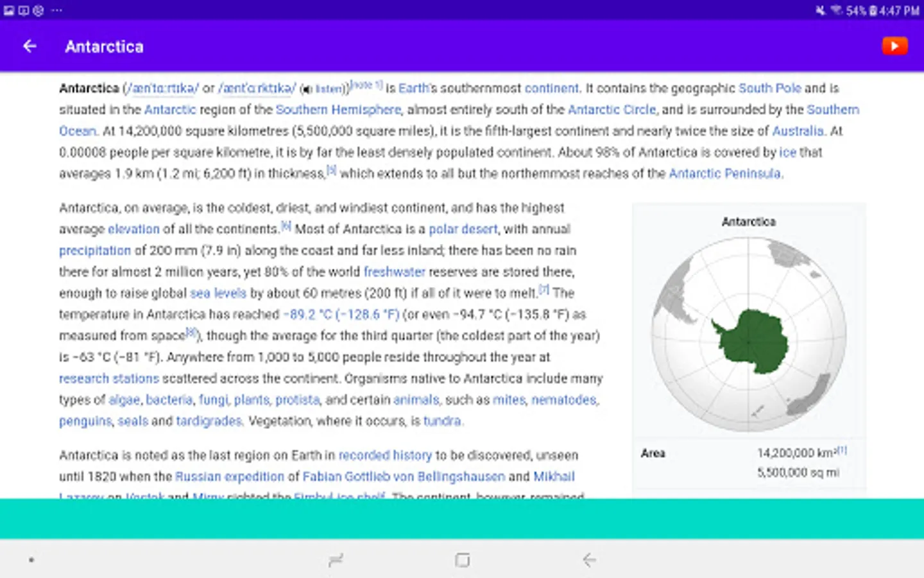Open the tundra link

(442, 421)
